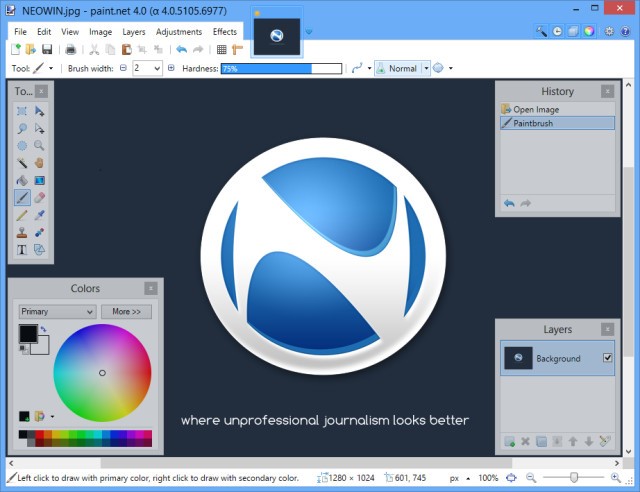Image resolution: width=640 pixels, height=492 pixels.
Task: Toggle the pixel grid toolbar icon
Action: click(222, 49)
